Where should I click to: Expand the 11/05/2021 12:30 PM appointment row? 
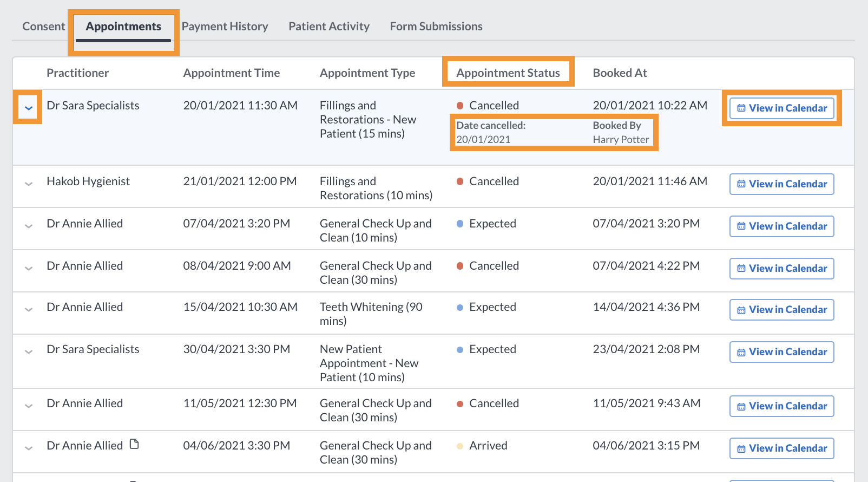(x=29, y=406)
